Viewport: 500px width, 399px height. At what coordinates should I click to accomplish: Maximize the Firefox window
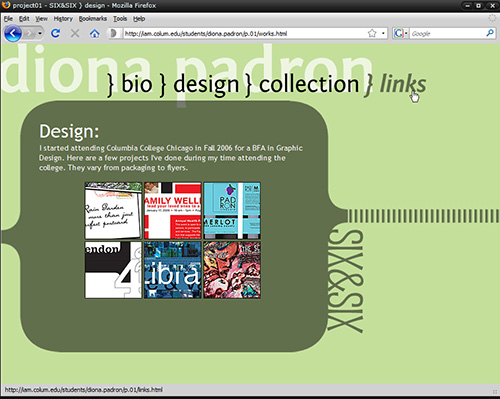click(479, 6)
